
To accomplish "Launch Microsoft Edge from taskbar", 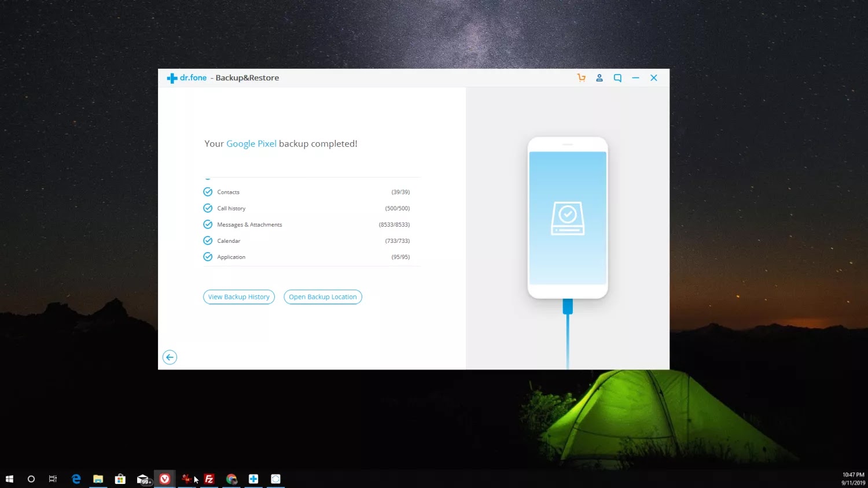I will (76, 479).
